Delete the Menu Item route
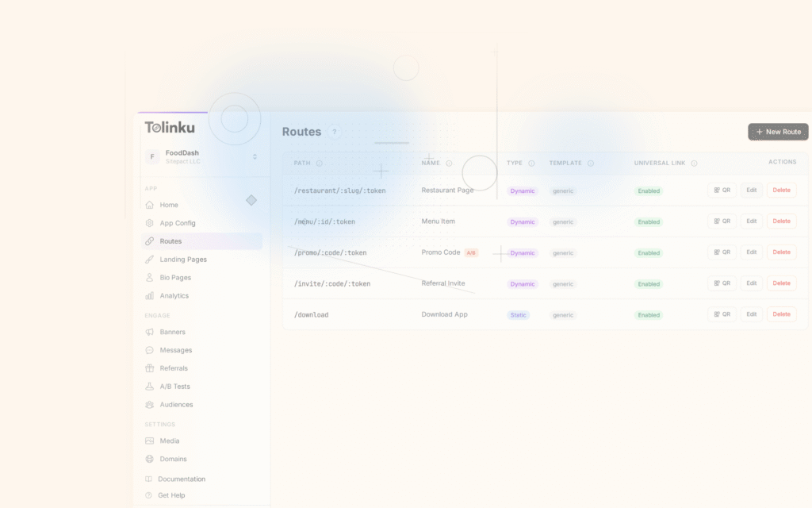The image size is (812, 508). (781, 221)
